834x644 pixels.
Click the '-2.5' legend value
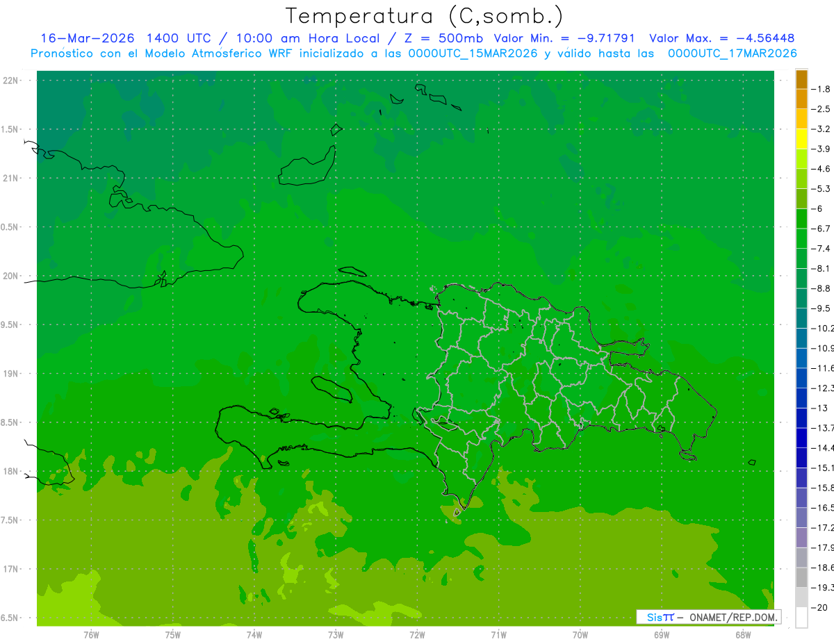click(821, 109)
